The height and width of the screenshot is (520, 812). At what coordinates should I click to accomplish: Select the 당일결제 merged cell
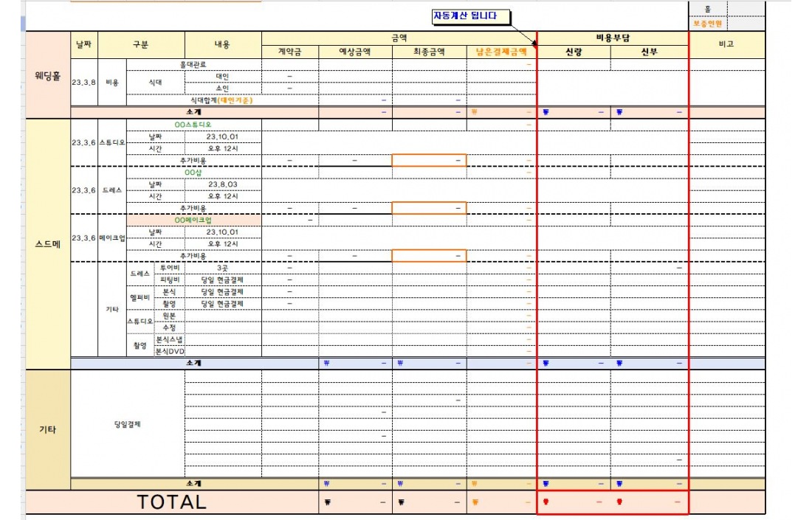click(127, 424)
